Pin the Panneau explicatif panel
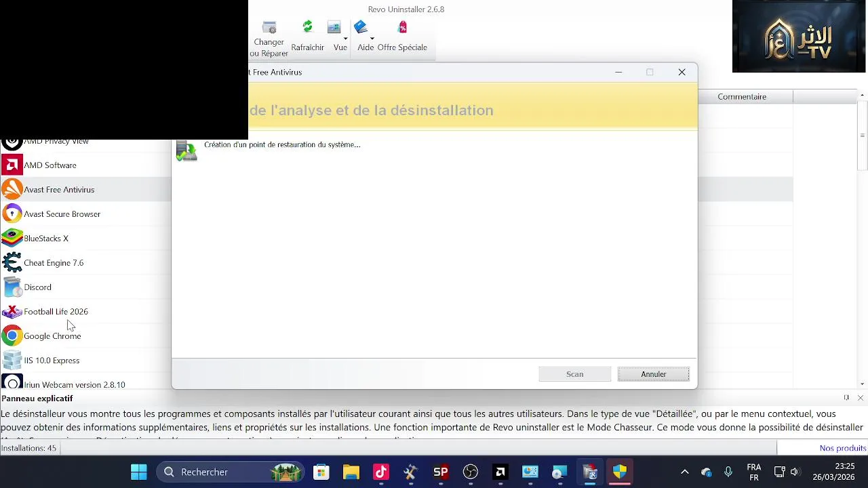Image resolution: width=868 pixels, height=488 pixels. pos(846,398)
